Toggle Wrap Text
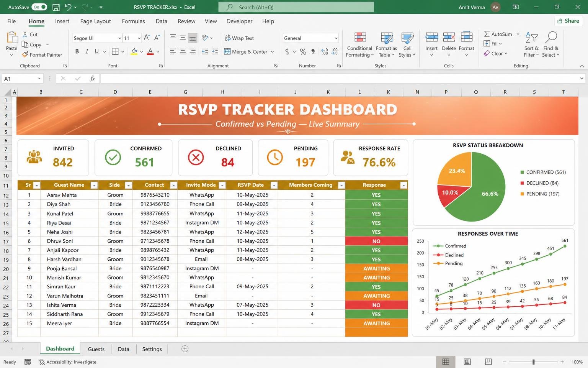Screen dimensions: 588x368 tap(239, 38)
